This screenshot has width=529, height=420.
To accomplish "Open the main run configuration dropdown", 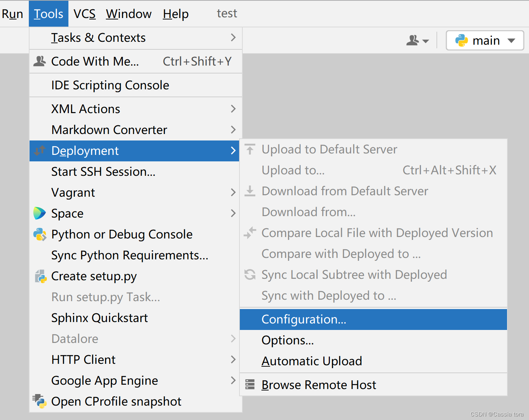I will [485, 40].
